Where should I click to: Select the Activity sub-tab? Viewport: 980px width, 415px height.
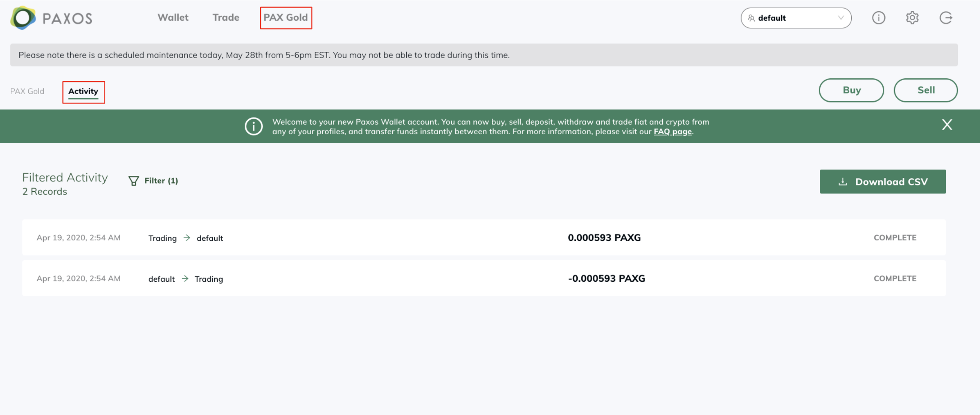pyautogui.click(x=83, y=91)
